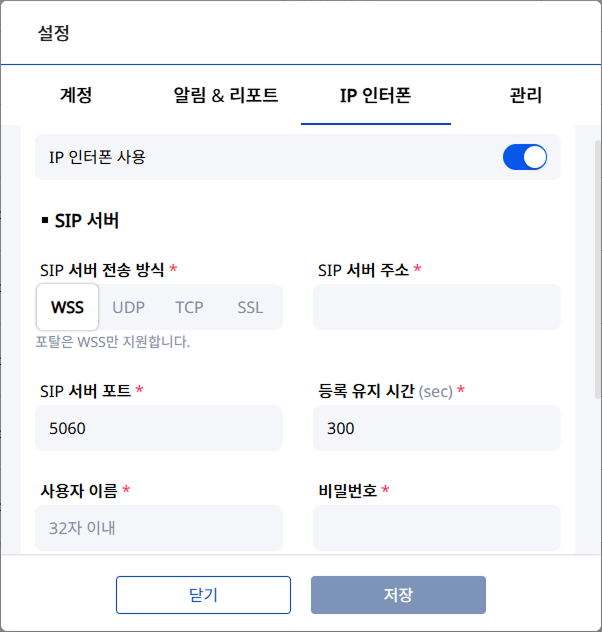Select UDP transport method
The height and width of the screenshot is (632, 602).
[129, 307]
